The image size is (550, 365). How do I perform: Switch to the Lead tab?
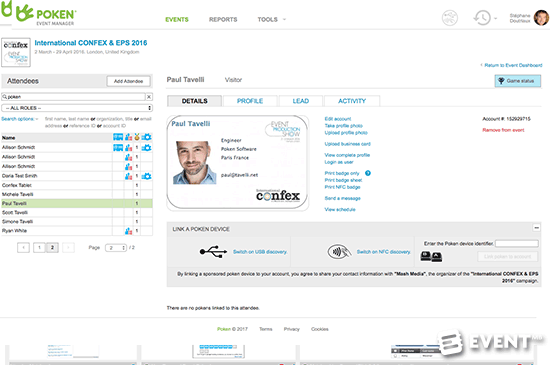click(x=301, y=101)
